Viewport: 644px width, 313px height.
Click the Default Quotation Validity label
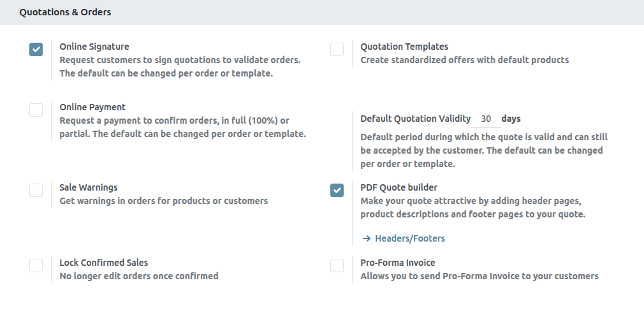[x=415, y=119]
